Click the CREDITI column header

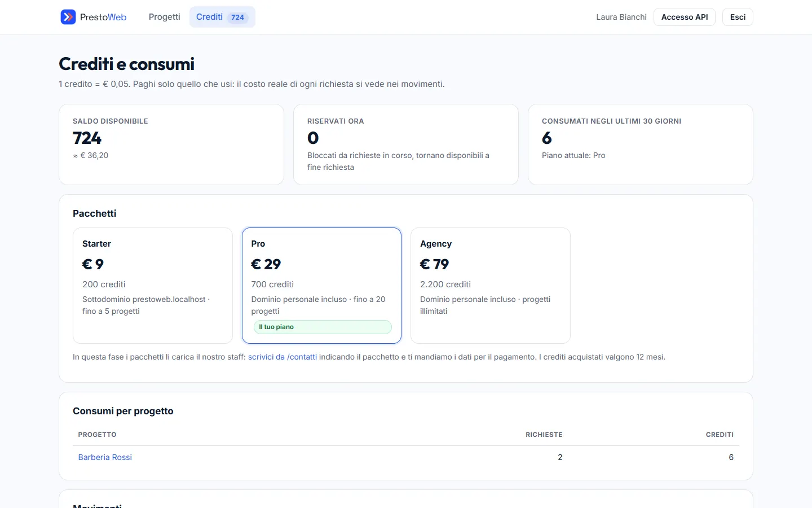[x=720, y=435]
